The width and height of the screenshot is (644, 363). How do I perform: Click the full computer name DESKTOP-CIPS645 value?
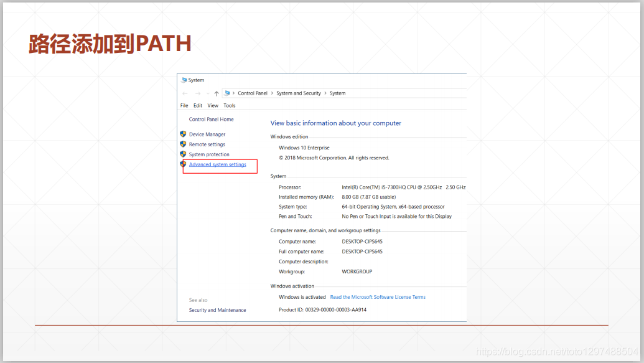click(x=362, y=252)
